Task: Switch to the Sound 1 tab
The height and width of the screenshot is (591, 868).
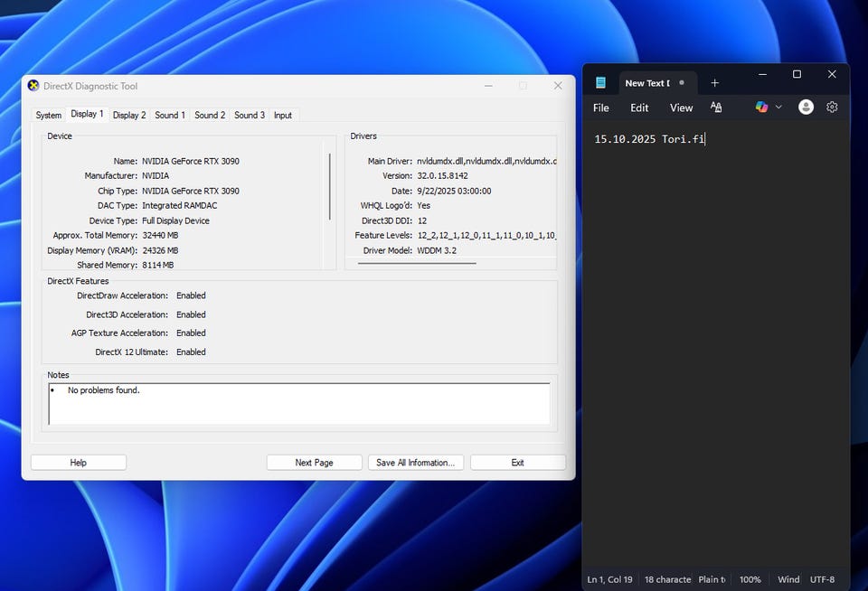Action: (170, 115)
